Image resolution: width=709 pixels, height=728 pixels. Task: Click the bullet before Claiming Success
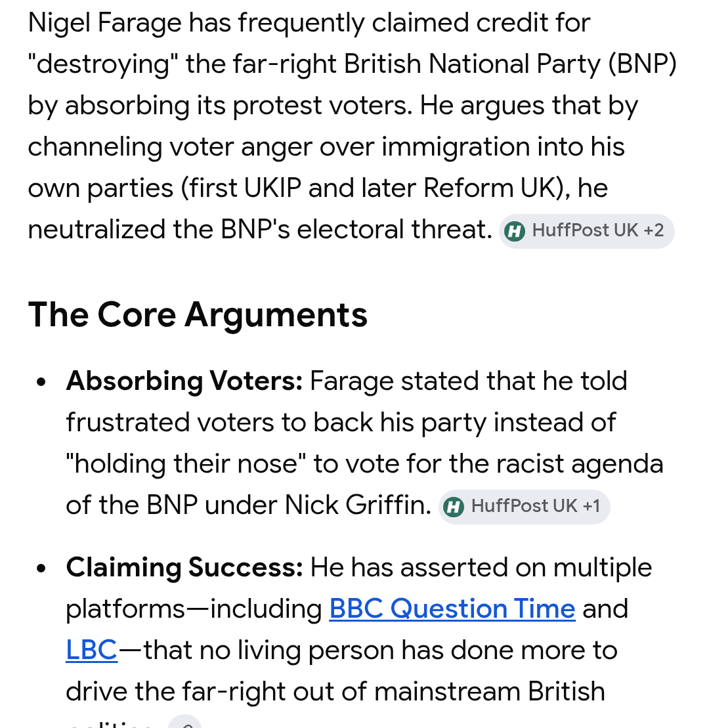[41, 568]
